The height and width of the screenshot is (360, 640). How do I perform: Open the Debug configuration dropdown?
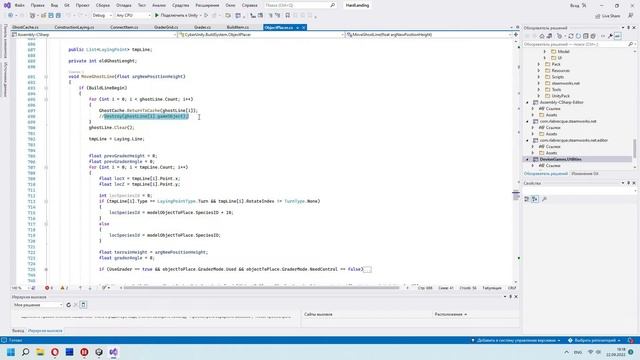coord(102,16)
